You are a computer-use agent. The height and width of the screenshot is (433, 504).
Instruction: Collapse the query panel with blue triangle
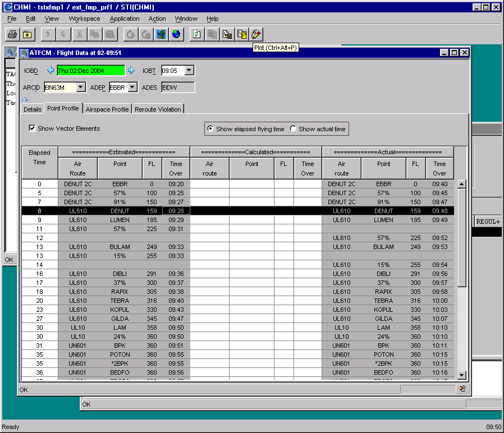pos(25,99)
